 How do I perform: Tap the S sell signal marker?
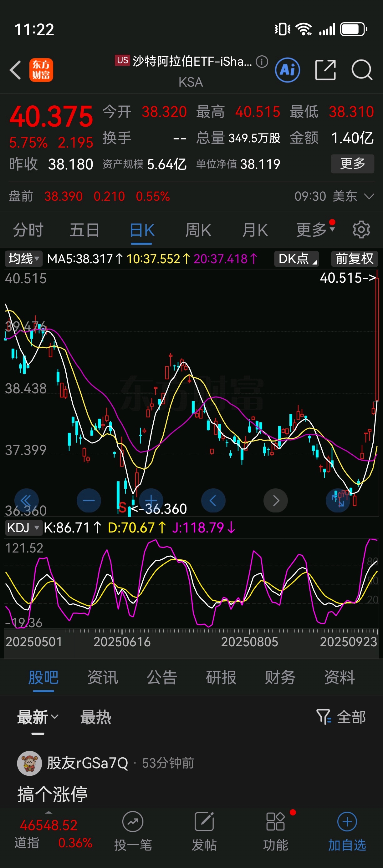click(x=122, y=507)
